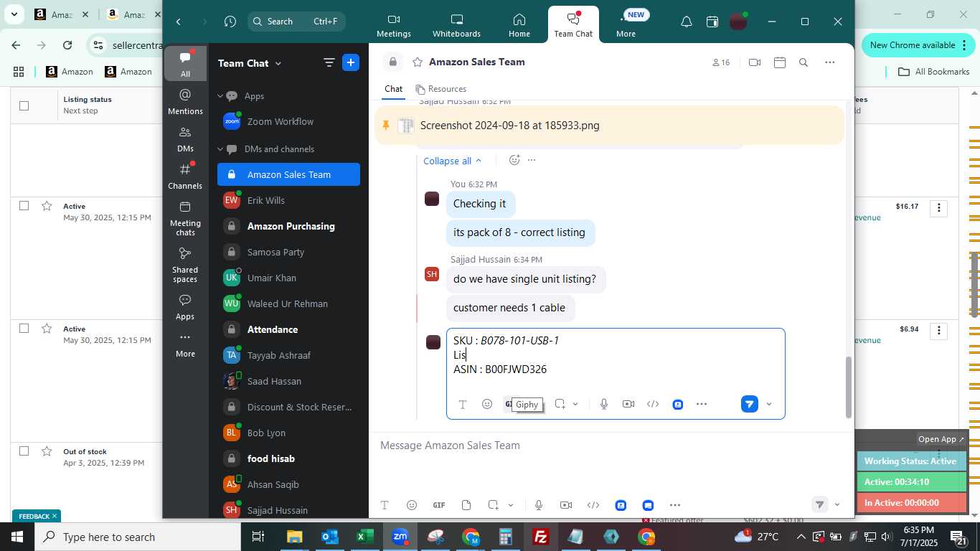The height and width of the screenshot is (551, 980).
Task: Select the Chat tab in the channel
Action: [x=393, y=89]
